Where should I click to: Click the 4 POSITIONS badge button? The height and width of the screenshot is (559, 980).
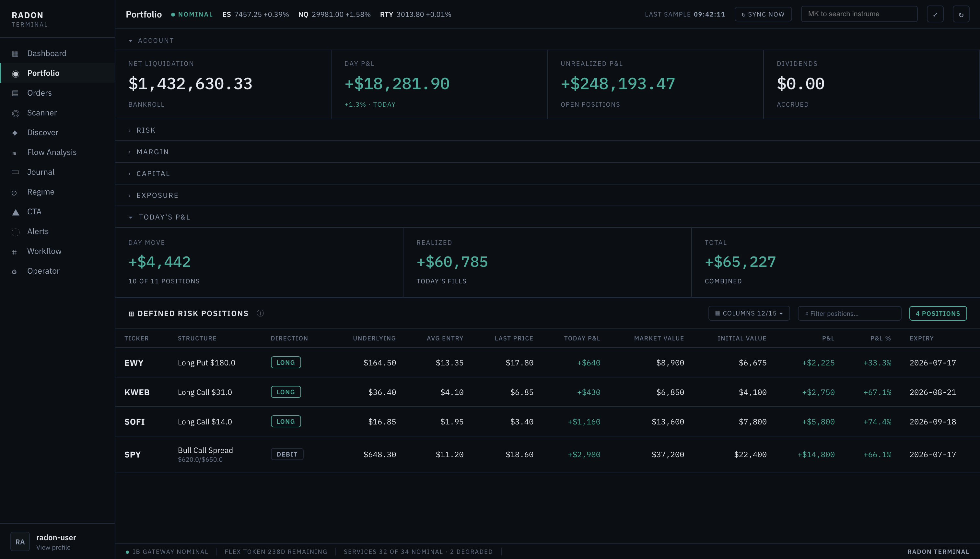938,313
